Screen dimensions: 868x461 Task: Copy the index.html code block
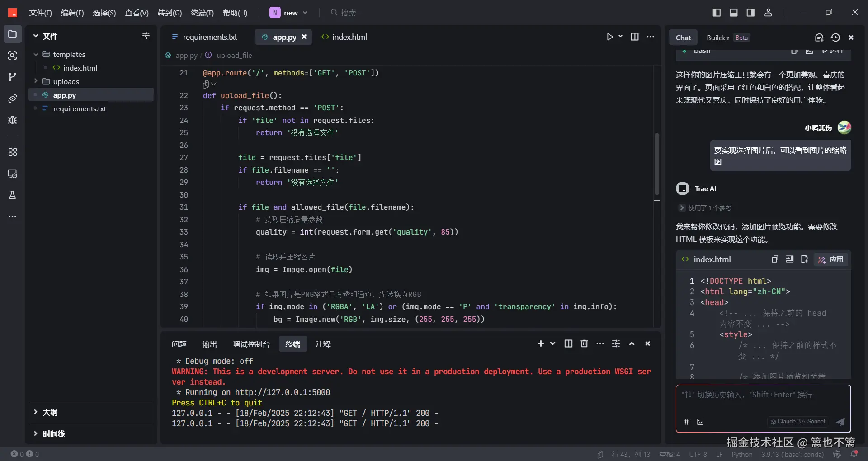775,259
